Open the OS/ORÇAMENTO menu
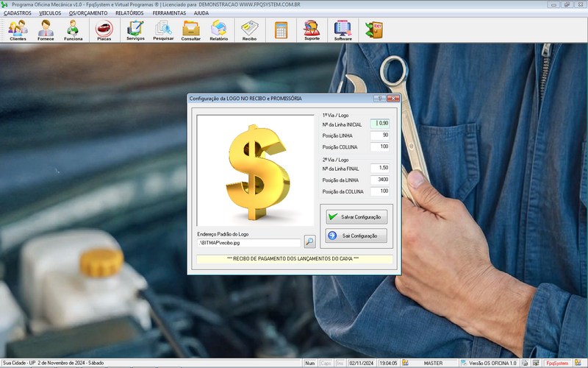The height and width of the screenshot is (368, 588). tap(88, 13)
